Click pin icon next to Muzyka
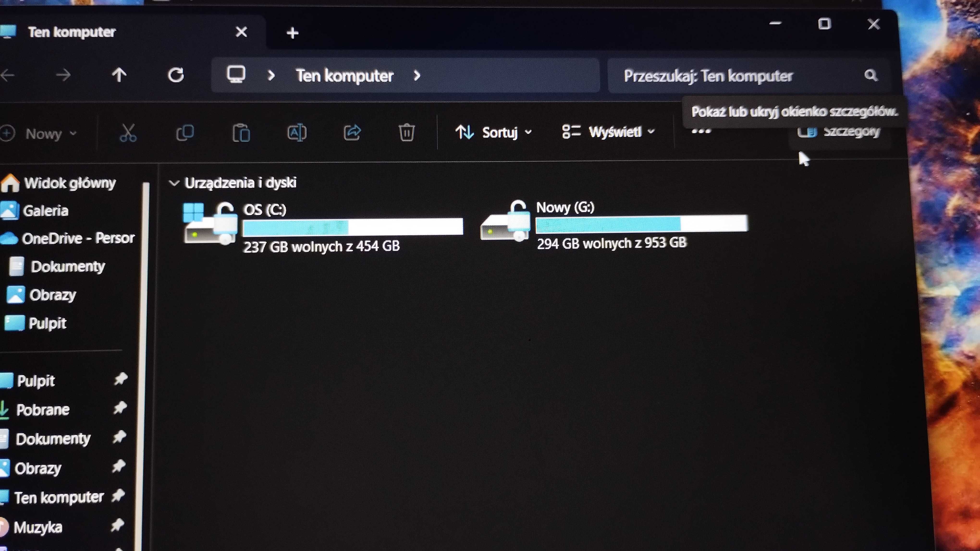The image size is (980, 551). 117,526
